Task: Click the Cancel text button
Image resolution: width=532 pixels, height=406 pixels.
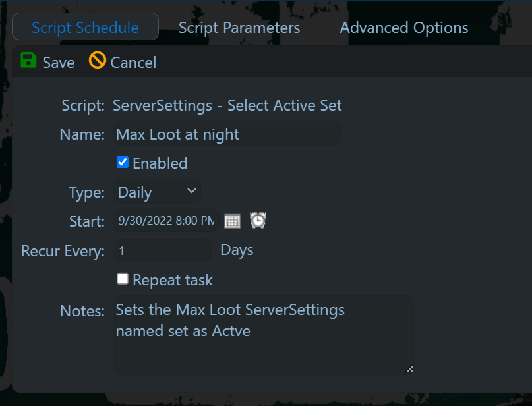Action: tap(133, 63)
